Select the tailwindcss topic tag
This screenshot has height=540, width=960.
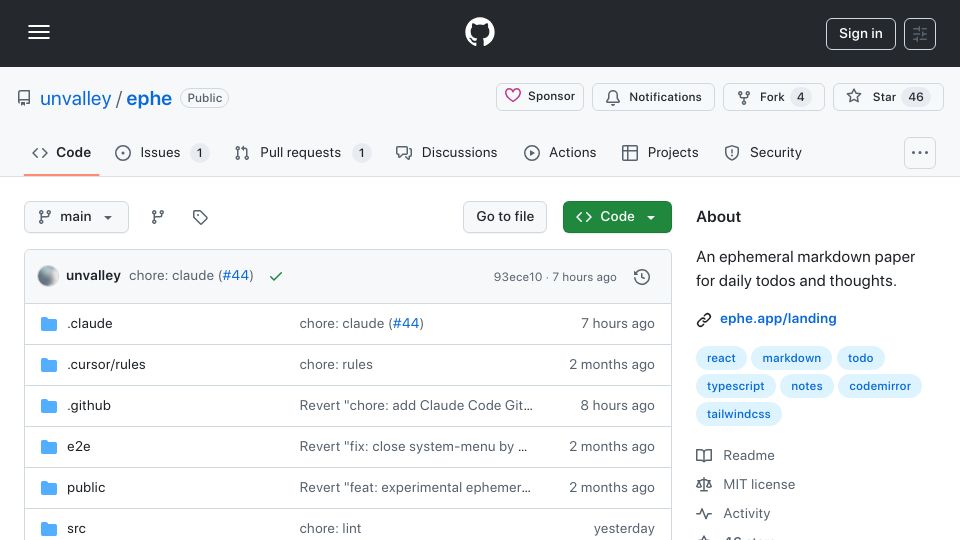pos(738,414)
